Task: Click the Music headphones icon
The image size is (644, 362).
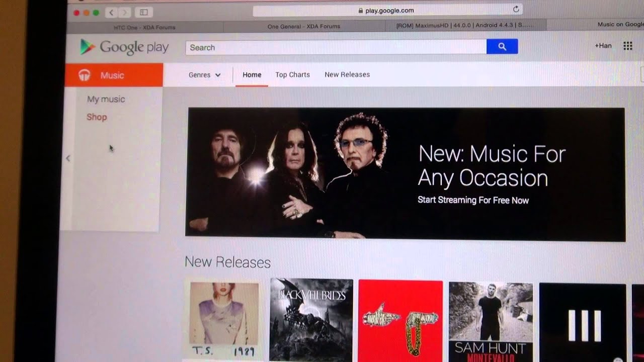Action: (85, 75)
